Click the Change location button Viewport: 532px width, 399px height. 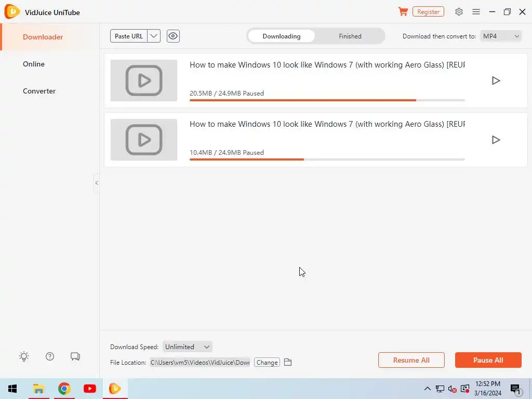[267, 362]
